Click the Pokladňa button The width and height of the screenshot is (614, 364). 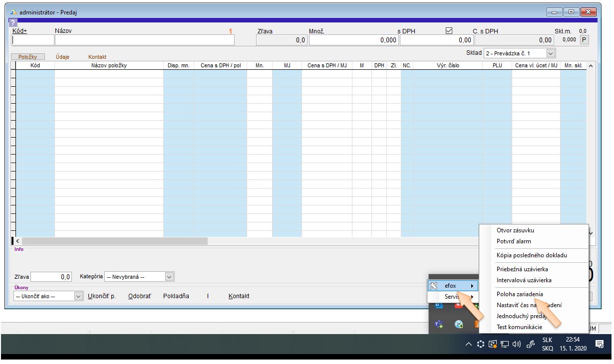[x=176, y=296]
